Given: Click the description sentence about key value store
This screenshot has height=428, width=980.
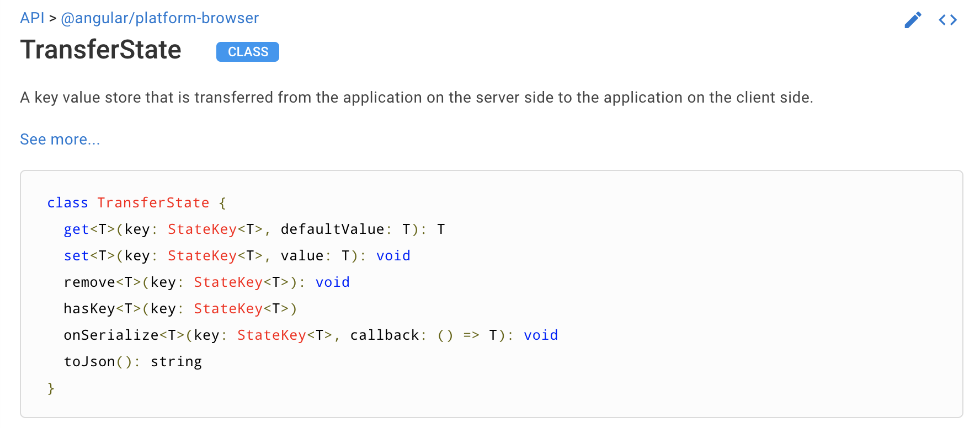Looking at the screenshot, I should [417, 98].
